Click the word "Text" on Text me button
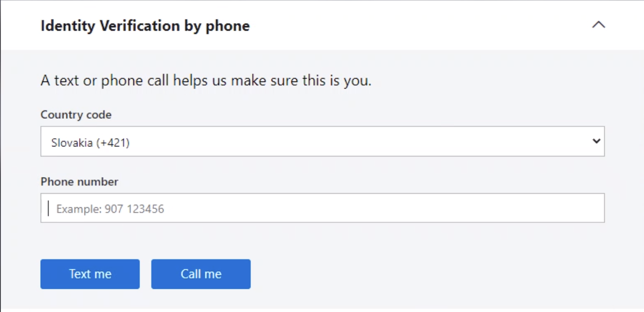This screenshot has width=644, height=312. (79, 274)
